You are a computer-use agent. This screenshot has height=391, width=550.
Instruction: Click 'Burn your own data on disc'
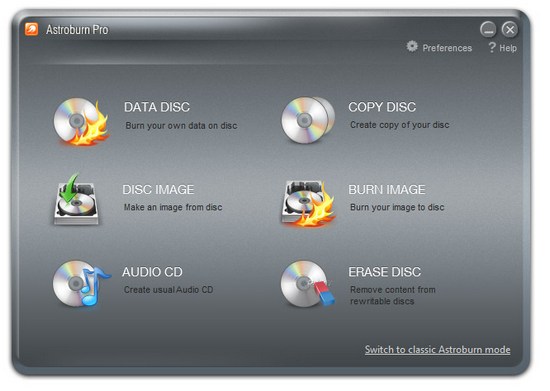click(181, 126)
